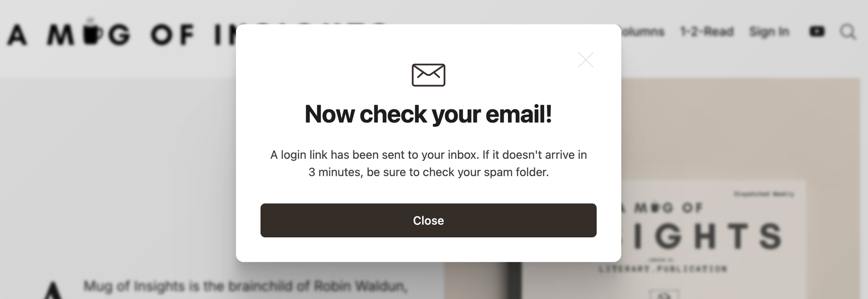Click the A Mug of Insights logo text
The image size is (868, 299).
pos(122,34)
